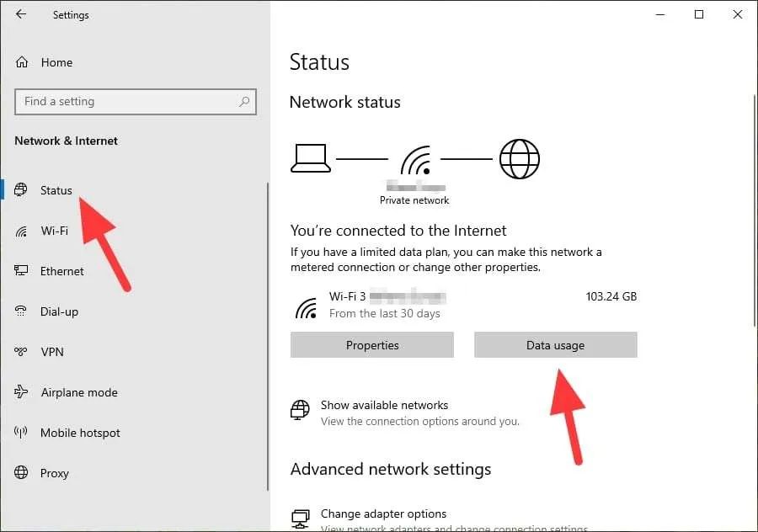Open the Ethernet settings section
Image resolution: width=758 pixels, height=532 pixels.
(x=61, y=271)
